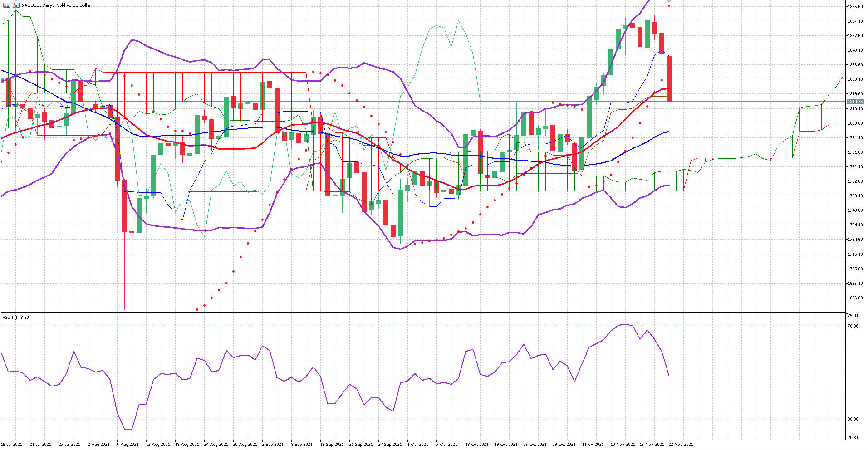This screenshot has height=450, width=868.
Task: Click the RSI 30.00 level label
Action: pyautogui.click(x=853, y=419)
